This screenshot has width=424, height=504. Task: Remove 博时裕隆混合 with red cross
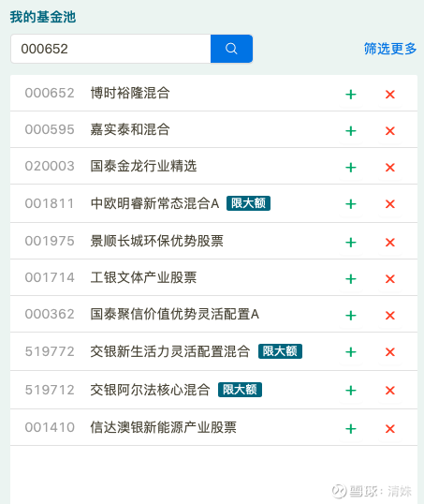(390, 95)
